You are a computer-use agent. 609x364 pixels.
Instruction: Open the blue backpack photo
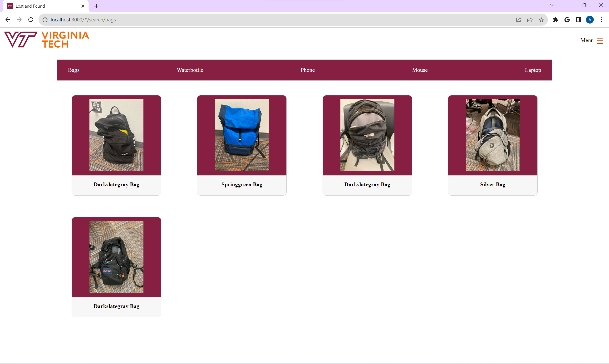[x=242, y=135]
